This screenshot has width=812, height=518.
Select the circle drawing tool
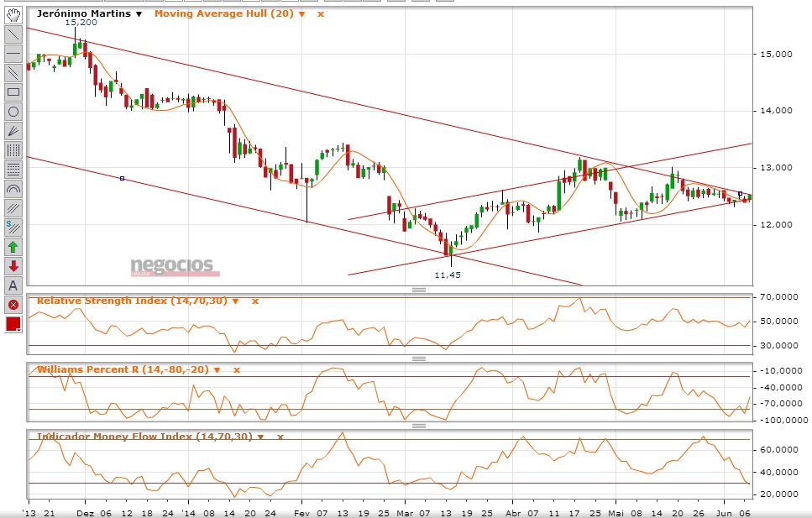click(x=13, y=112)
